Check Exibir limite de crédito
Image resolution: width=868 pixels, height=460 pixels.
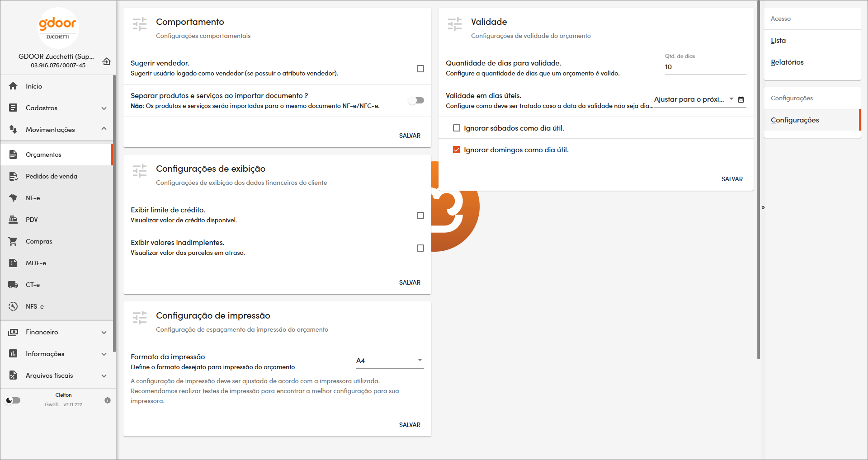click(x=420, y=216)
